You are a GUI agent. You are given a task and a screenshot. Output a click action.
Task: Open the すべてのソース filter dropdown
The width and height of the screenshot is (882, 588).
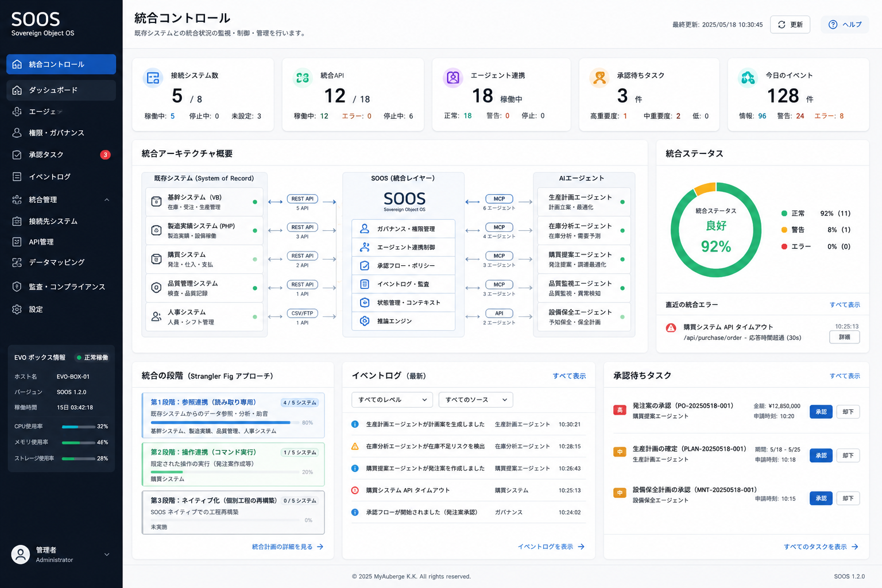[x=475, y=400]
